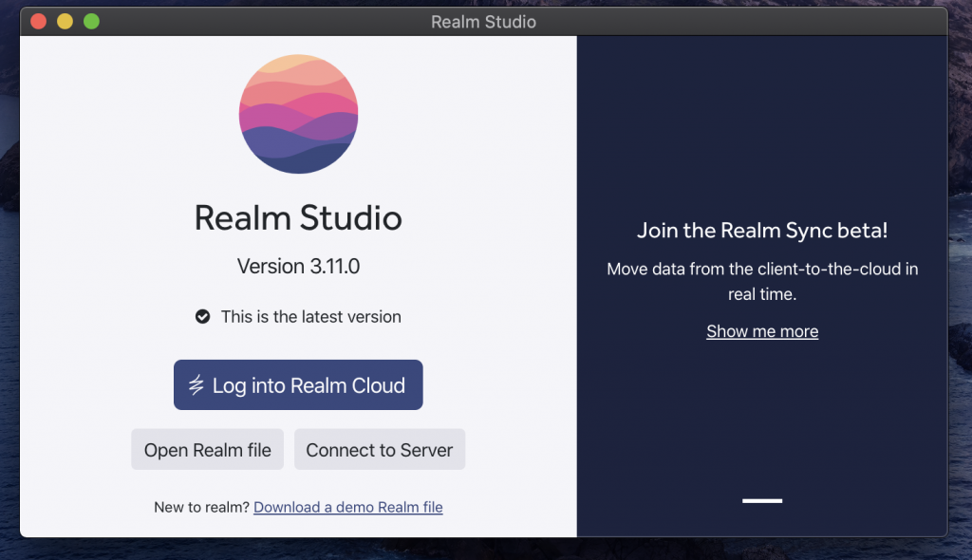Select the carousel slide indicator bar
Screen dimensions: 972x560
click(x=762, y=500)
